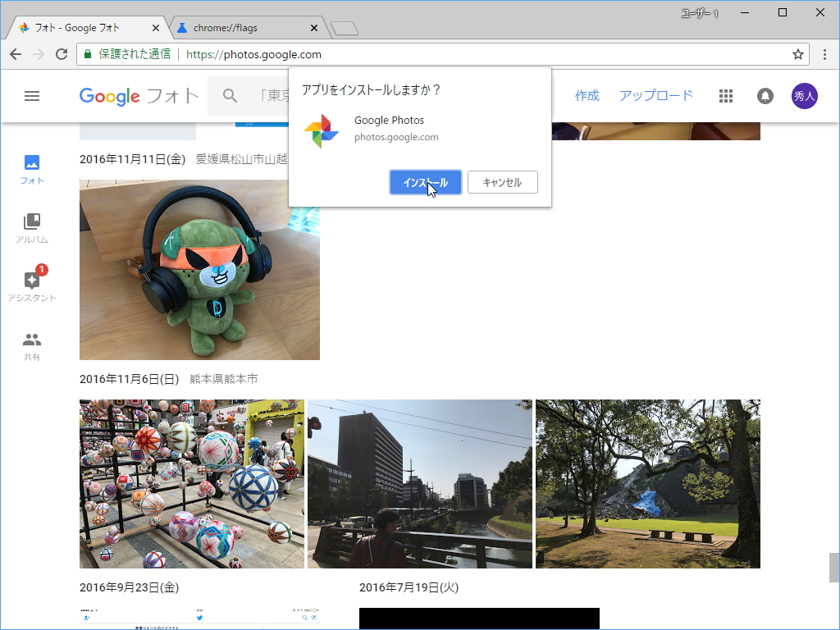
Task: Click the 愛媛県松山市 location label
Action: (x=242, y=159)
